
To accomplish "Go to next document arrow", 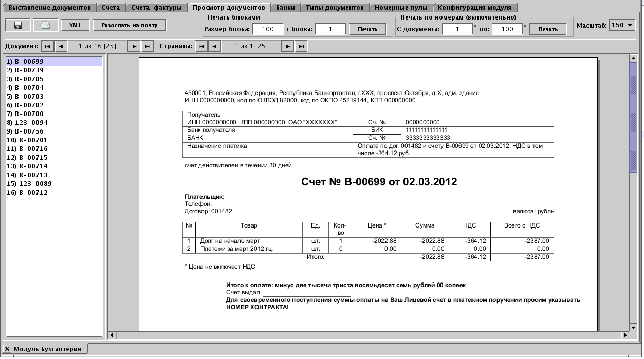I will click(x=134, y=46).
